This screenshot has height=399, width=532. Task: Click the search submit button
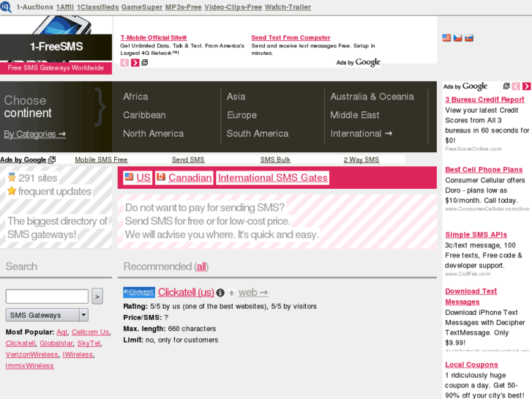tap(97, 297)
